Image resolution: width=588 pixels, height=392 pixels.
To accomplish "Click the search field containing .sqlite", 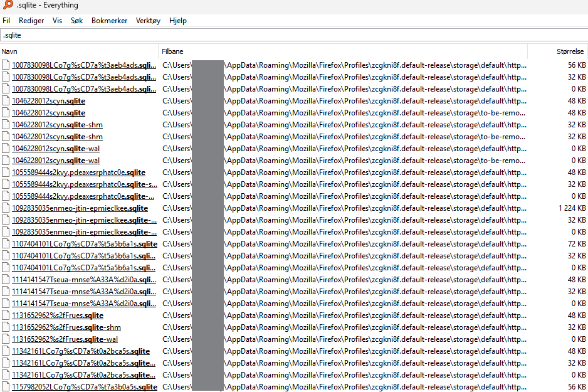I will 294,35.
